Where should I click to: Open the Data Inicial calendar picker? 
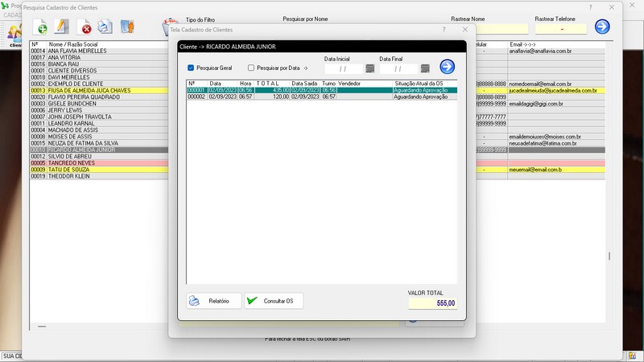click(x=369, y=68)
